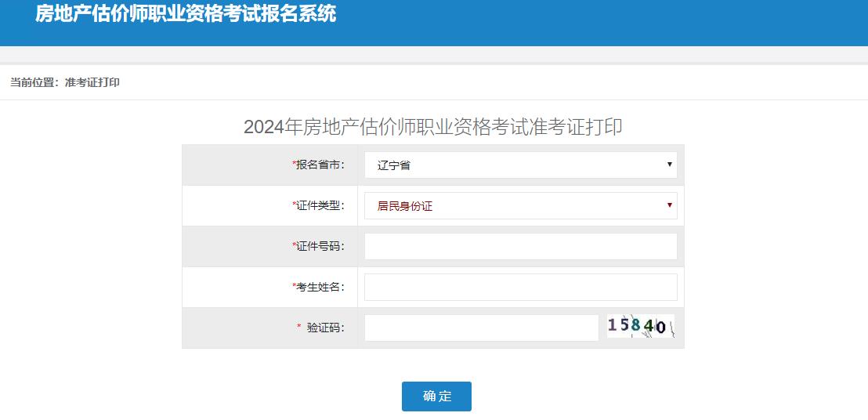Click 准考证打印 in the breadcrumb
The width and height of the screenshot is (868, 420).
tap(92, 82)
